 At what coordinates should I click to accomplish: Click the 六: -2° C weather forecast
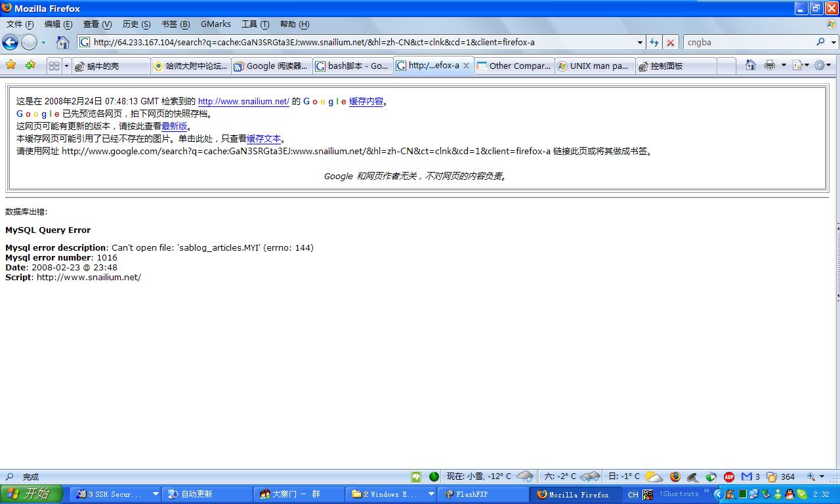pos(572,477)
